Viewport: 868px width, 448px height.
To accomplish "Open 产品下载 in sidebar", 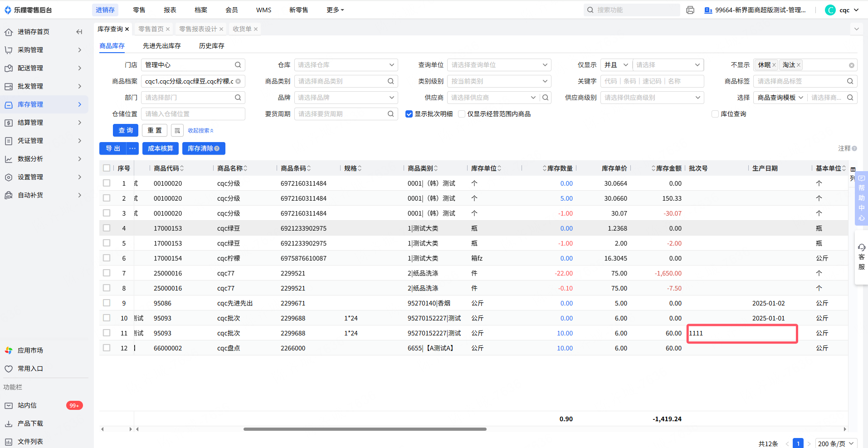I will tap(30, 423).
